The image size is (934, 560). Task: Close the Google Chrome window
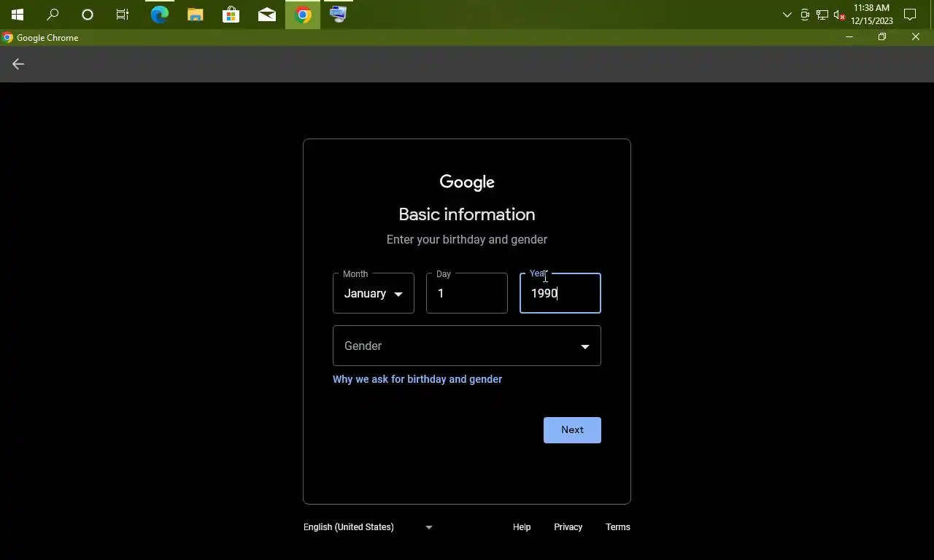point(916,37)
